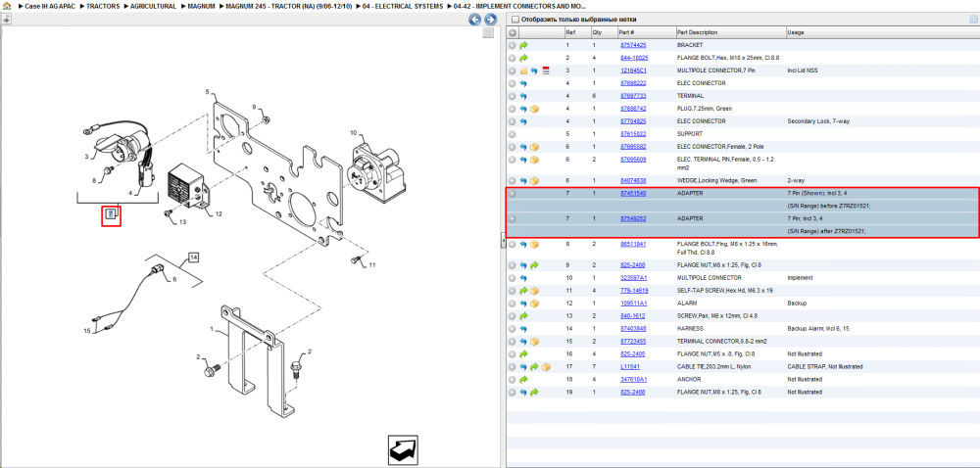Click the red striped list icon on Ref 3 row

(x=545, y=71)
